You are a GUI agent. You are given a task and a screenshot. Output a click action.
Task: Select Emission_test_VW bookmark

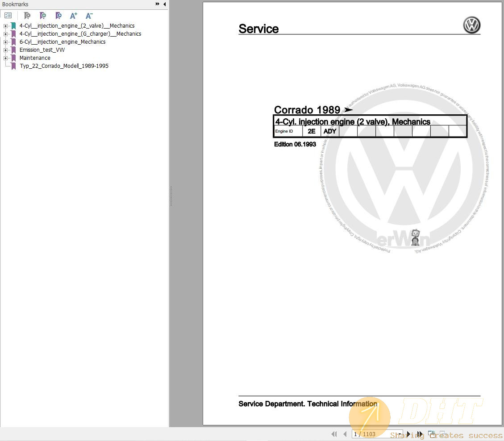pyautogui.click(x=42, y=50)
